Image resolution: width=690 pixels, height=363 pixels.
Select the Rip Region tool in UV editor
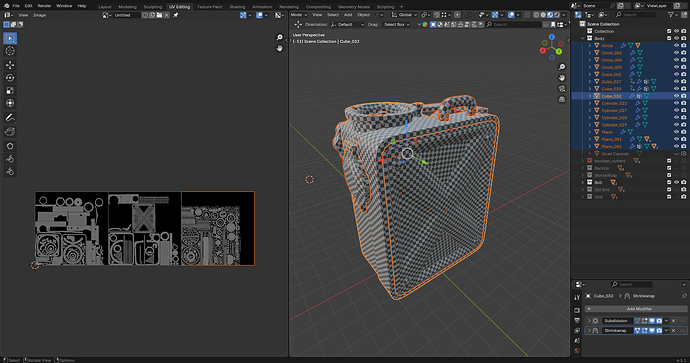click(10, 132)
